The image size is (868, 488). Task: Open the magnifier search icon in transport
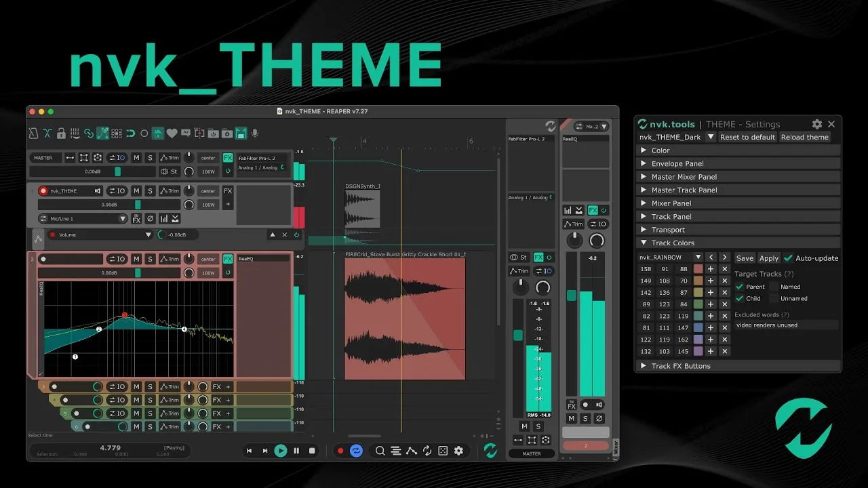pyautogui.click(x=380, y=451)
